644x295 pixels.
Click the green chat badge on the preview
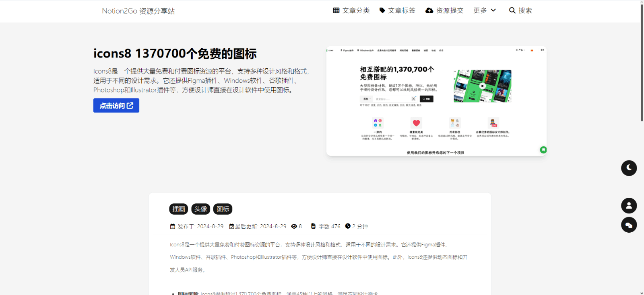[x=543, y=150]
